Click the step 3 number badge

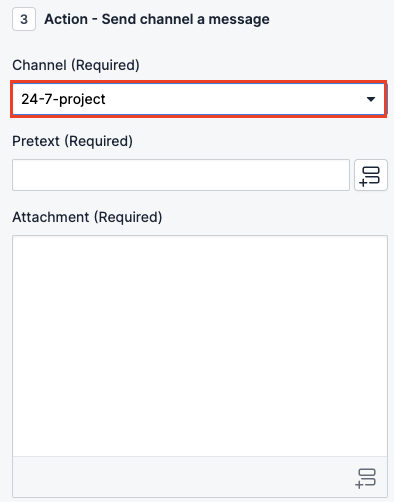(x=24, y=19)
